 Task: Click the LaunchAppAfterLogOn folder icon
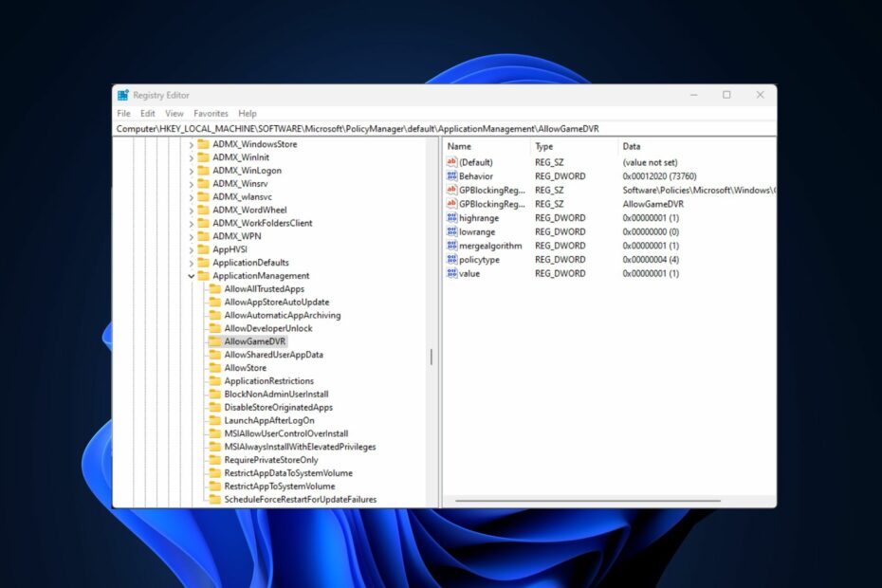(x=215, y=420)
